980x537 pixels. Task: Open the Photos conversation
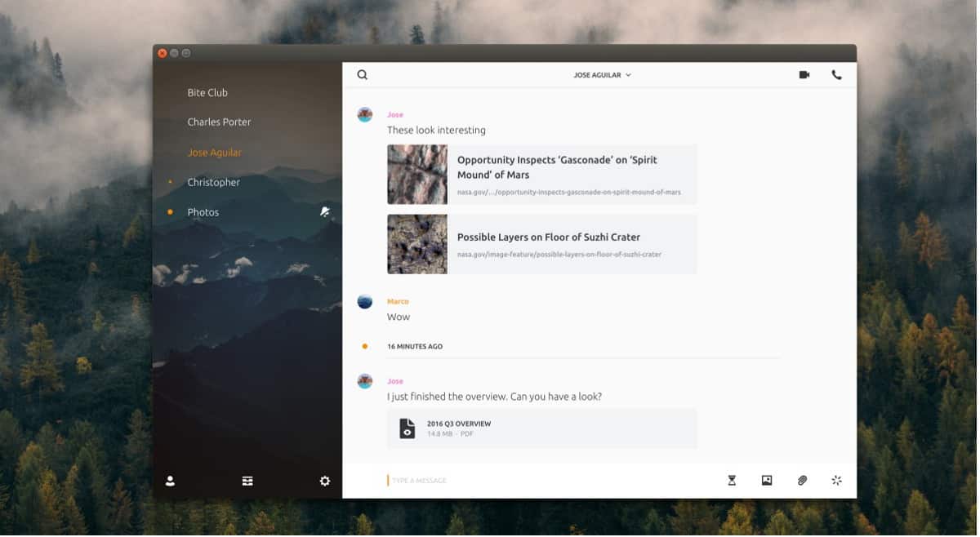point(203,212)
